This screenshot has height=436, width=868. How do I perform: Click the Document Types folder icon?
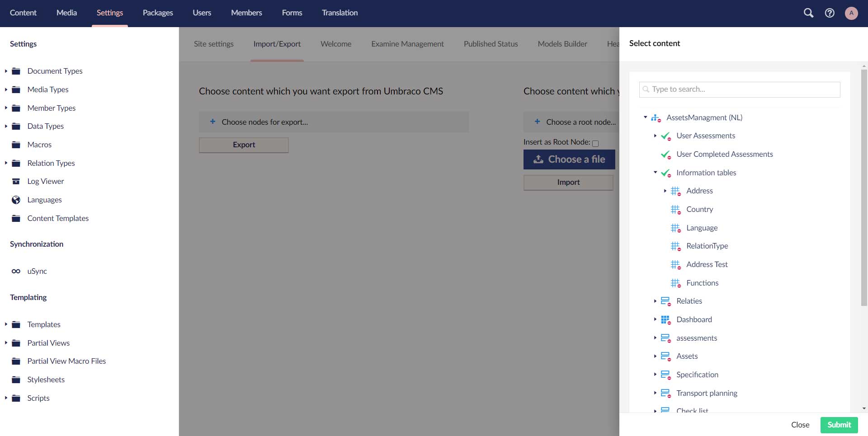click(x=16, y=71)
